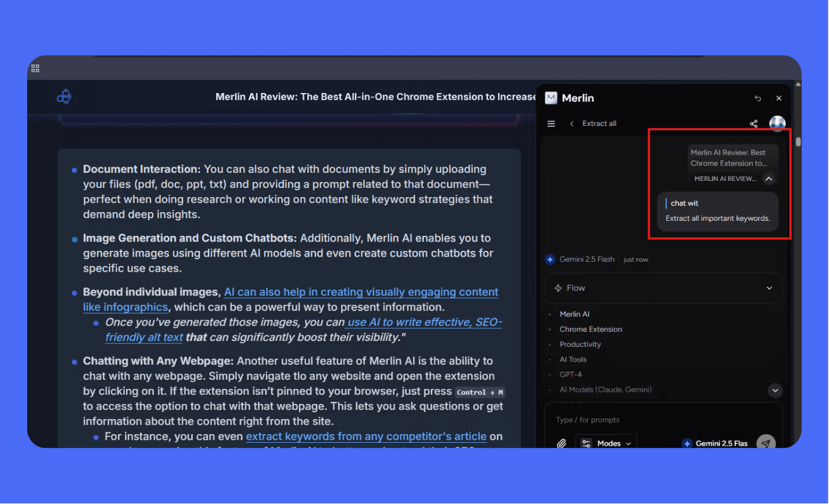Screen dimensions: 829x504
Task: Click the Chatting with Any Webpage heading
Action: (x=158, y=361)
